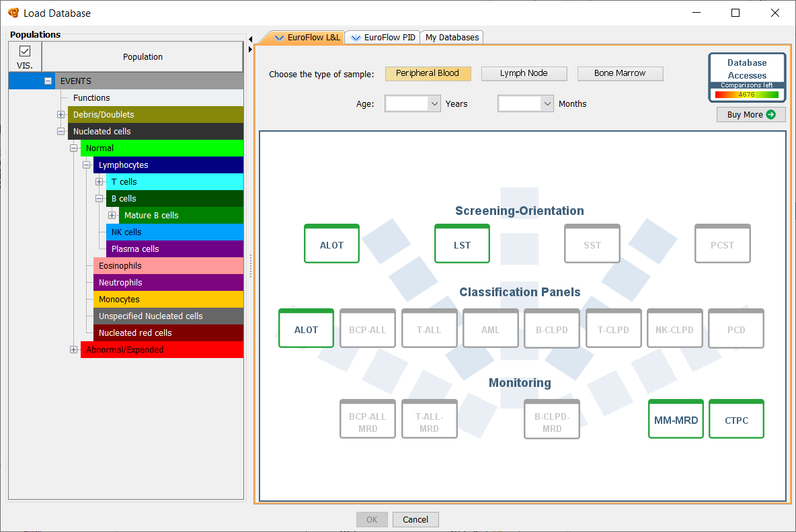Collapse the Nucleated cells node
Viewport: 796px width, 532px height.
click(61, 132)
